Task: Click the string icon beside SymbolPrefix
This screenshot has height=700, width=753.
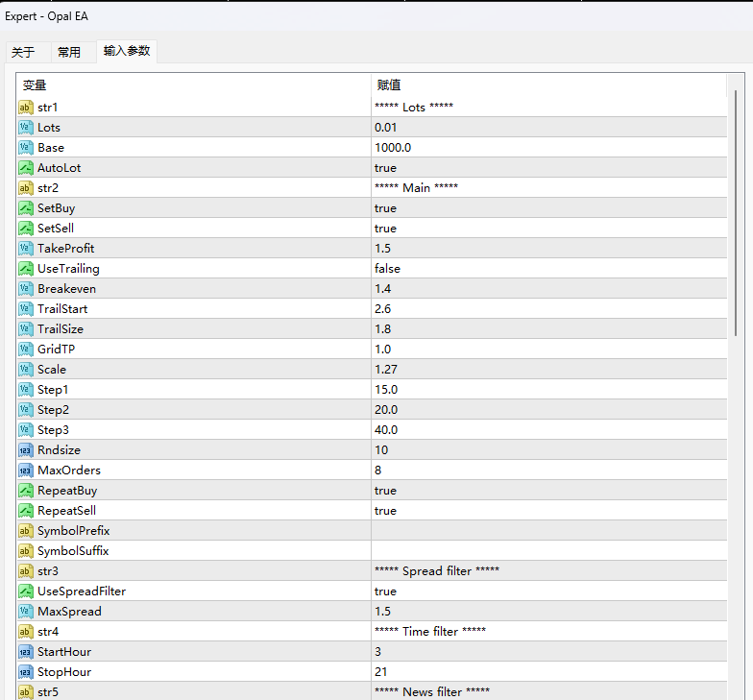Action: (x=26, y=531)
